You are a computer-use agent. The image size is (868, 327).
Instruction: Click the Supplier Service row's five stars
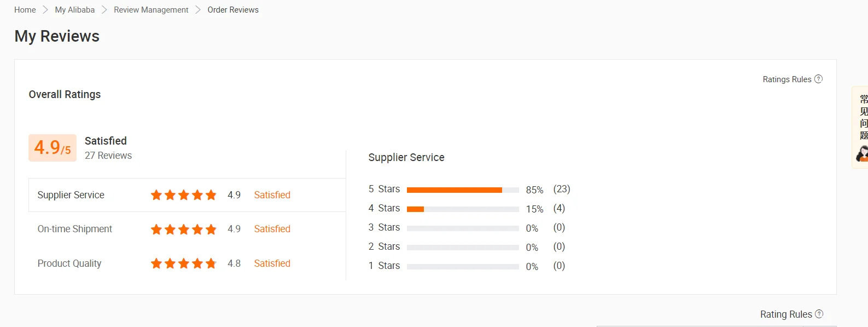coord(184,195)
